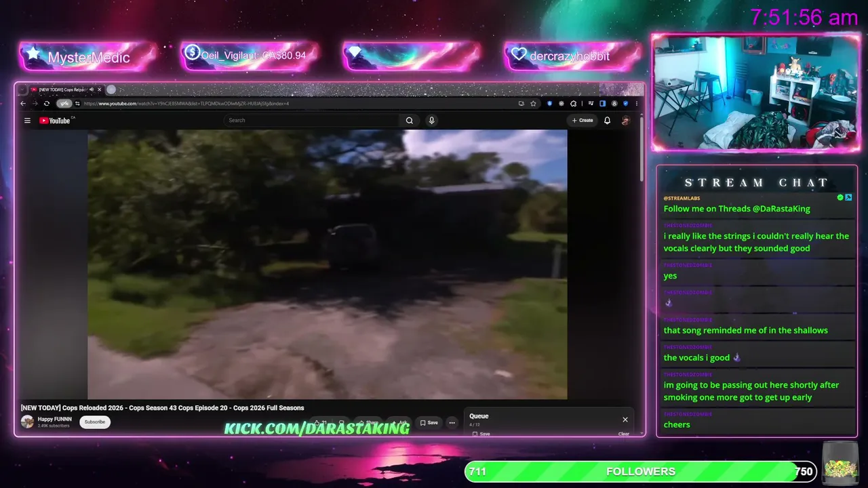This screenshot has width=868, height=488.
Task: Click the 'Follow me on Threads' chat message
Action: (736, 209)
